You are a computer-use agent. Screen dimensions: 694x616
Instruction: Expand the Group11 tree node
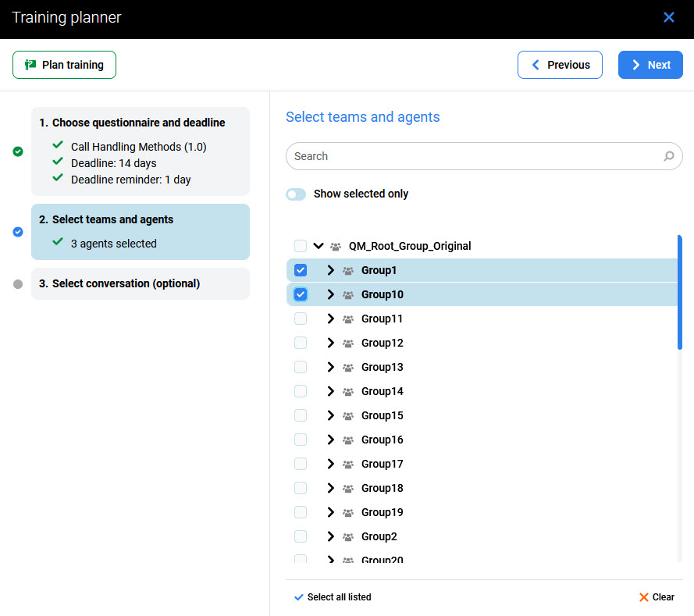pos(331,319)
